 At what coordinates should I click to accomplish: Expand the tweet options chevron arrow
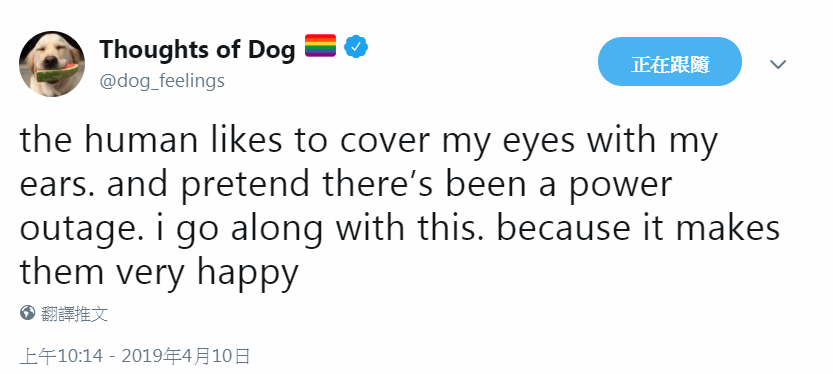pyautogui.click(x=778, y=64)
